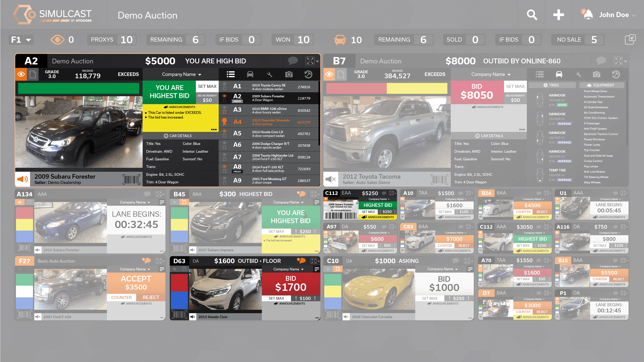Expand the A2 lane to fullscreen
Image resolution: width=644 pixels, height=362 pixels.
click(310, 61)
